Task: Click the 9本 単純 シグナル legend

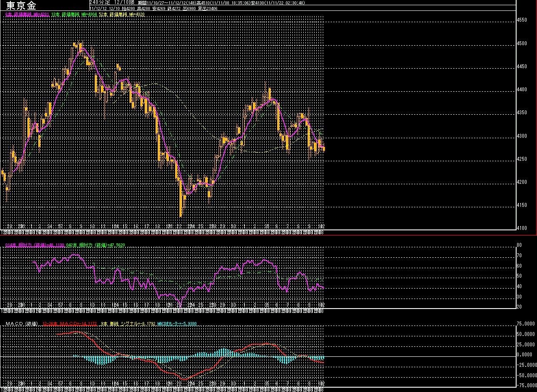Action: (128, 324)
